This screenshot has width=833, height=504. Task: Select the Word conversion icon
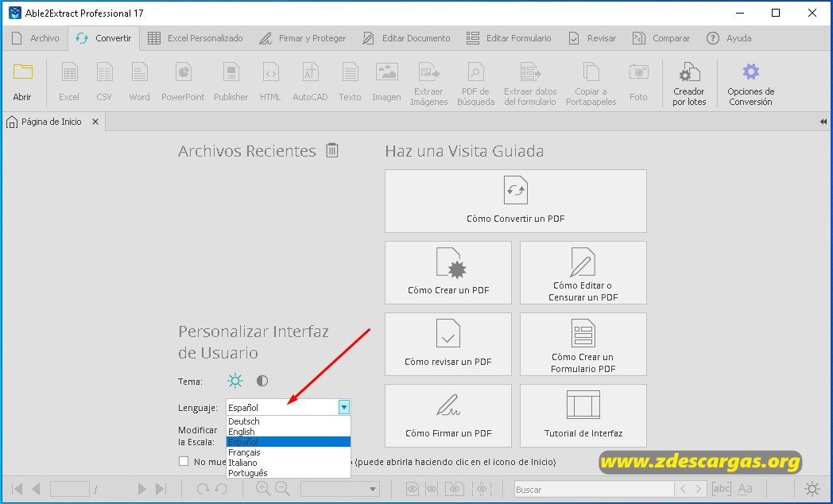pos(140,72)
